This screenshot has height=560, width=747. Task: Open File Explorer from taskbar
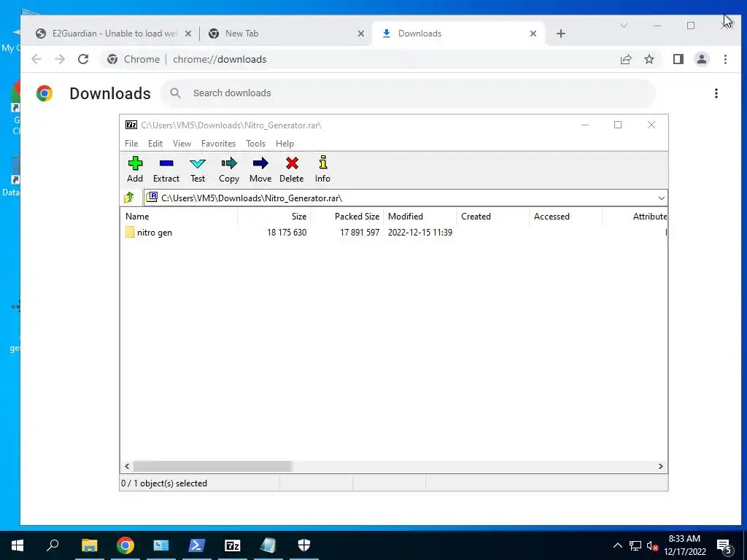pos(89,545)
